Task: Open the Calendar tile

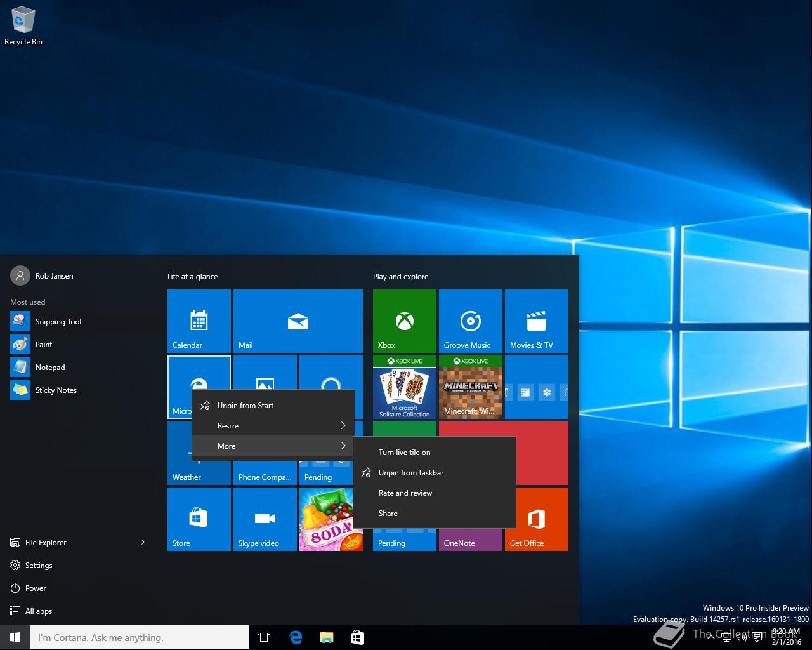Action: coord(199,321)
